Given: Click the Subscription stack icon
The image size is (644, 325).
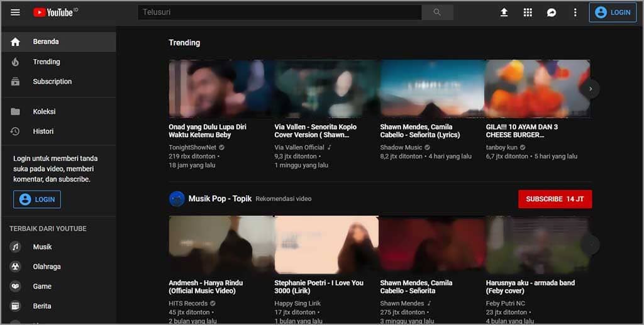Looking at the screenshot, I should [15, 82].
